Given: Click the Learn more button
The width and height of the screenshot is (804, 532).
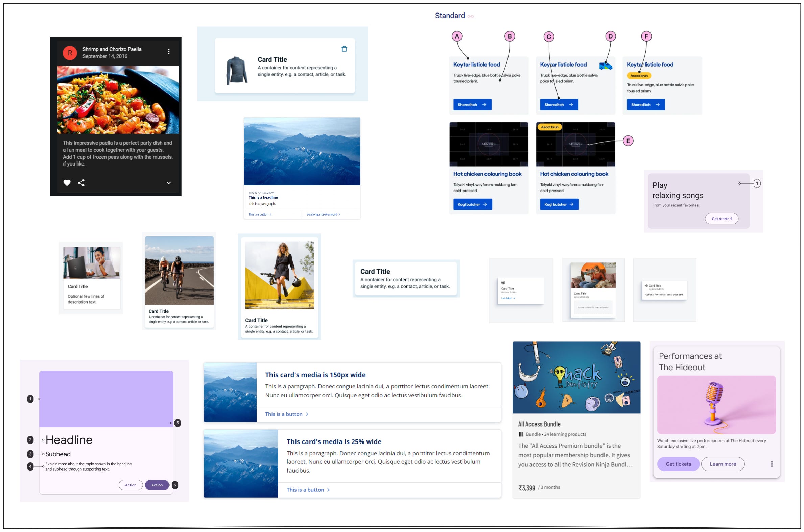Looking at the screenshot, I should point(723,464).
